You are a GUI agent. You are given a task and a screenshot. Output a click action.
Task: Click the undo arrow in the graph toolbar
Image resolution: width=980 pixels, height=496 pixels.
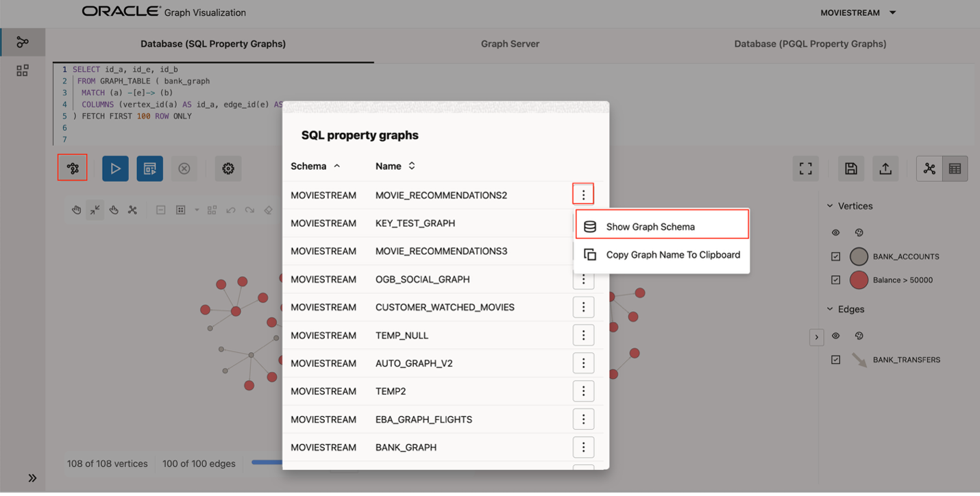[231, 210]
